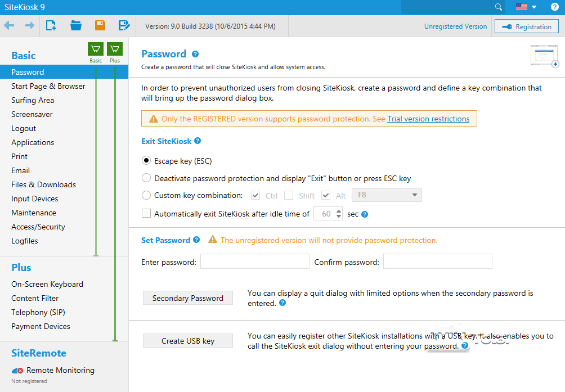The image size is (565, 392).
Task: Enlarge the preview thumbnail at top right
Action: [545, 56]
